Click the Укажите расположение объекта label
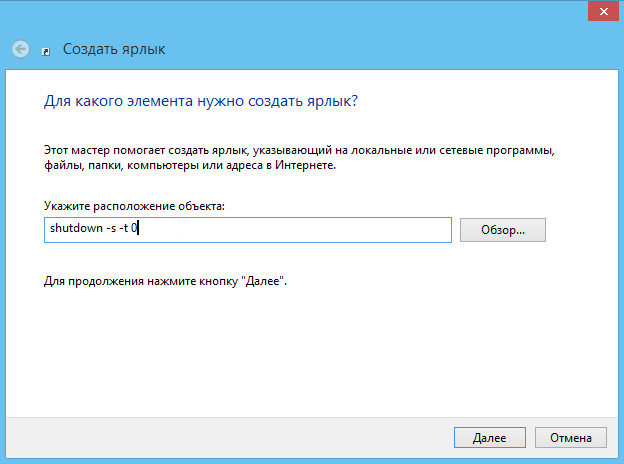Screen dimensions: 624x464 click(134, 206)
